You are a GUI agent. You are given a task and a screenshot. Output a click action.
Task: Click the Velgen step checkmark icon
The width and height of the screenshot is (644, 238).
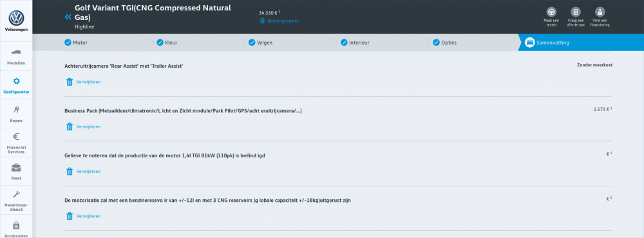tap(252, 43)
